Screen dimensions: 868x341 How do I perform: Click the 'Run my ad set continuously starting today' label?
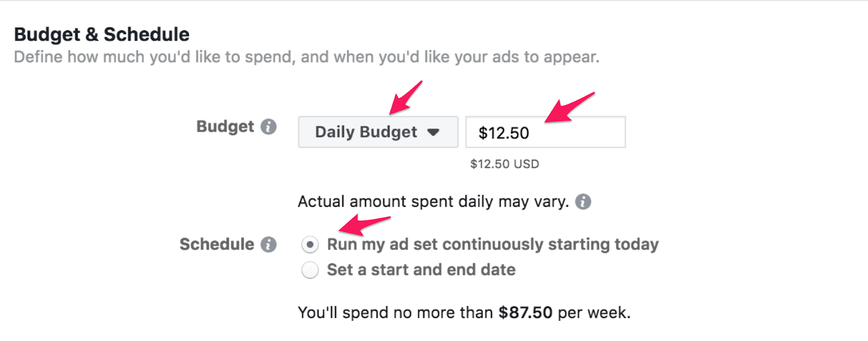[493, 244]
